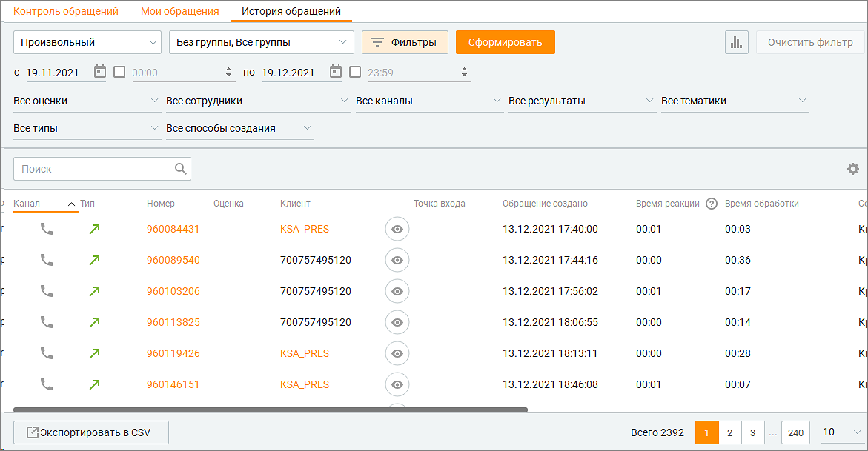Expand the Все каналы filter
This screenshot has height=451, width=868.
click(x=430, y=101)
